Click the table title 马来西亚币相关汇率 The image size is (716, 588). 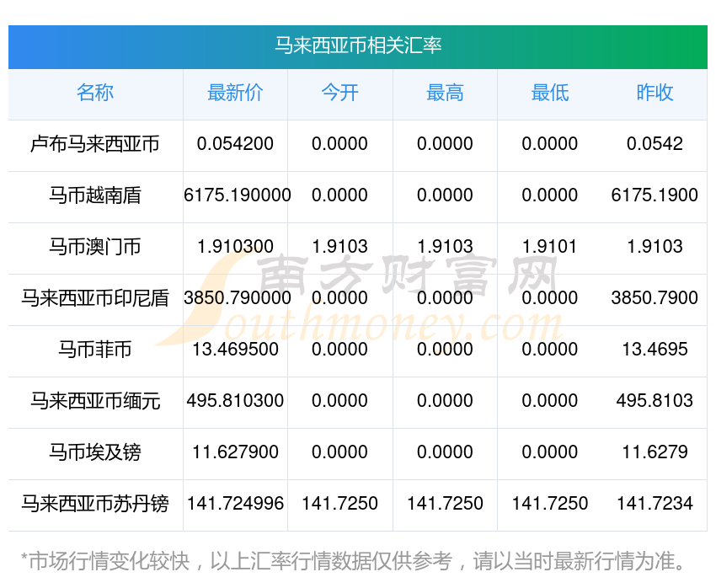[x=358, y=45]
